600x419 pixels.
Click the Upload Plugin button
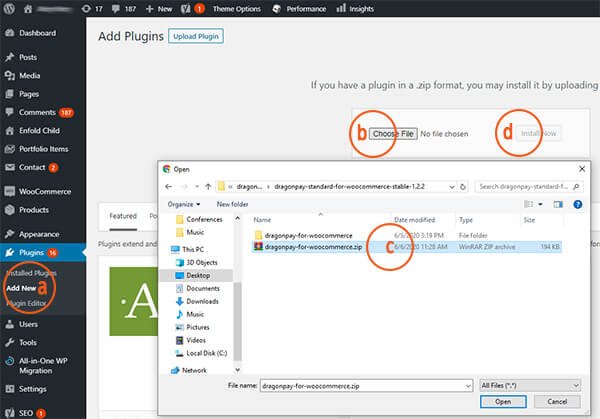196,37
